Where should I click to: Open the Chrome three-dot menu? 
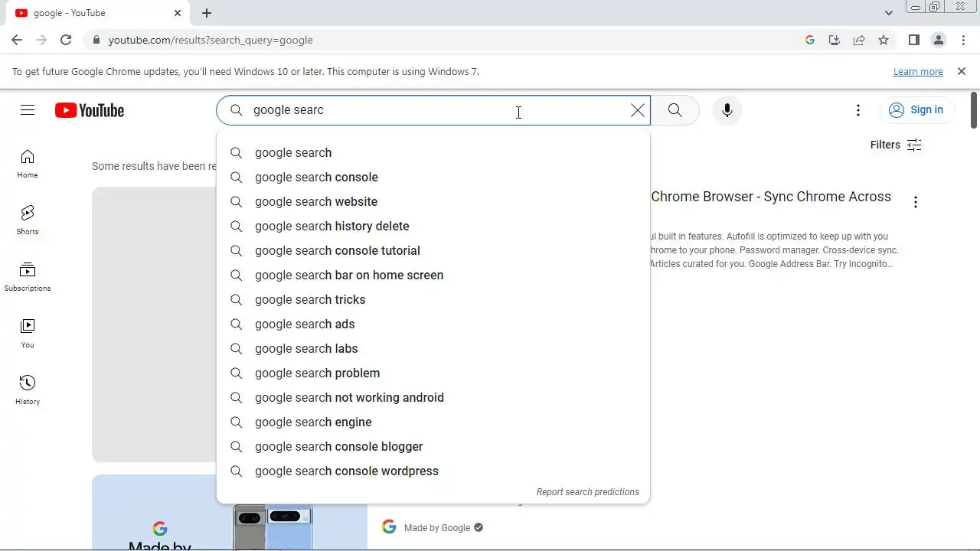[963, 40]
